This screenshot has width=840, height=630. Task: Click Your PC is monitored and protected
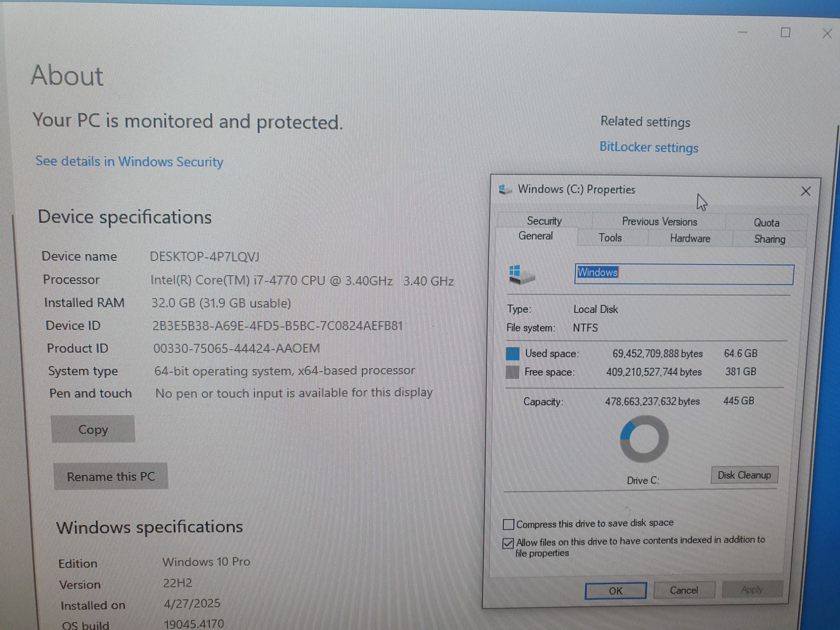pyautogui.click(x=188, y=121)
